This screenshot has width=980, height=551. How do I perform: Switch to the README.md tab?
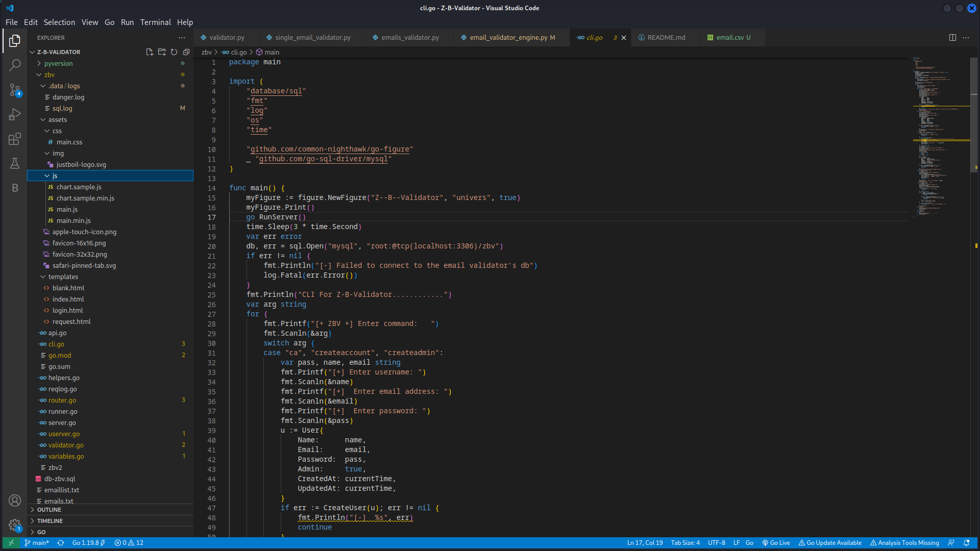tap(666, 38)
